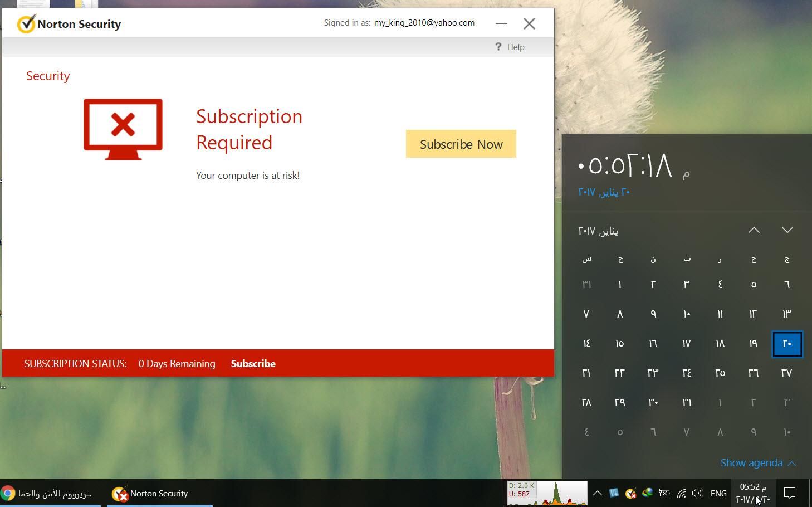812x507 pixels.
Task: Select day ٢٩ in the calendar
Action: point(620,402)
